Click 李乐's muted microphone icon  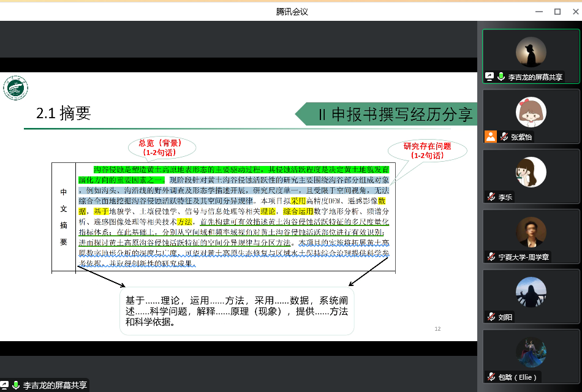click(491, 197)
